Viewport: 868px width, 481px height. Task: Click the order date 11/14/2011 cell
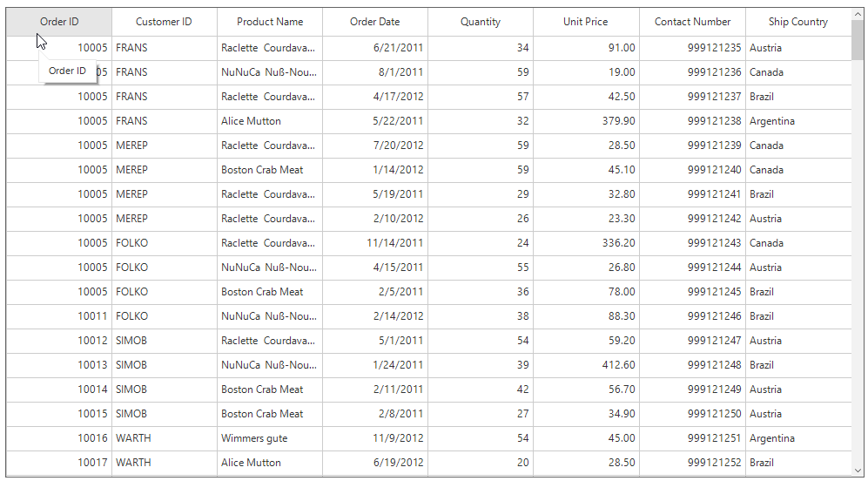[375, 243]
